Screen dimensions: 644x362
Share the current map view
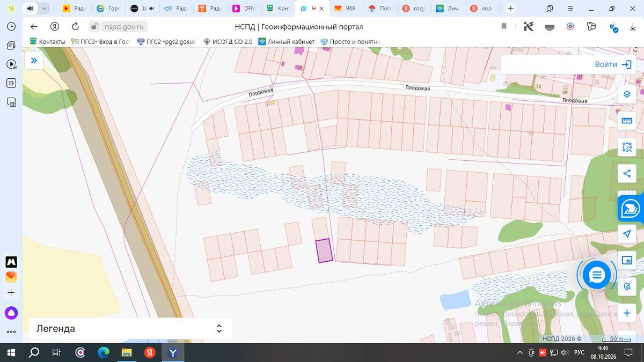(x=627, y=173)
